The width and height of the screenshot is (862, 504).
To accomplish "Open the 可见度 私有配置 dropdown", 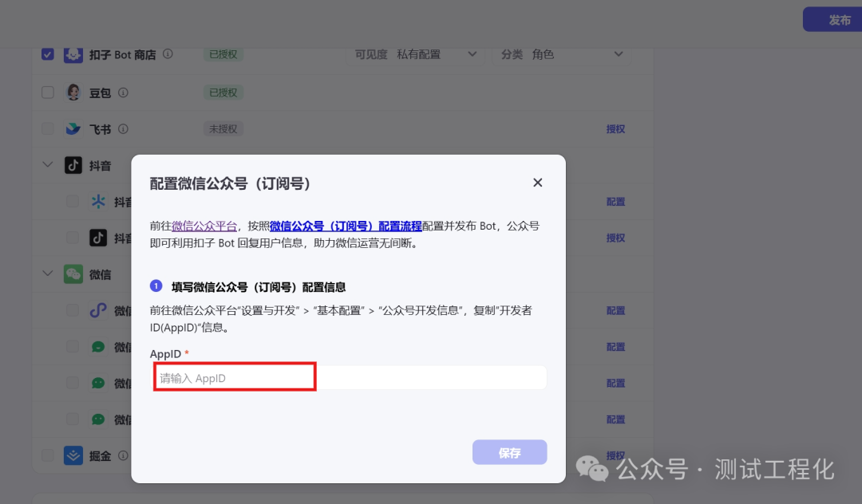I will pos(415,54).
